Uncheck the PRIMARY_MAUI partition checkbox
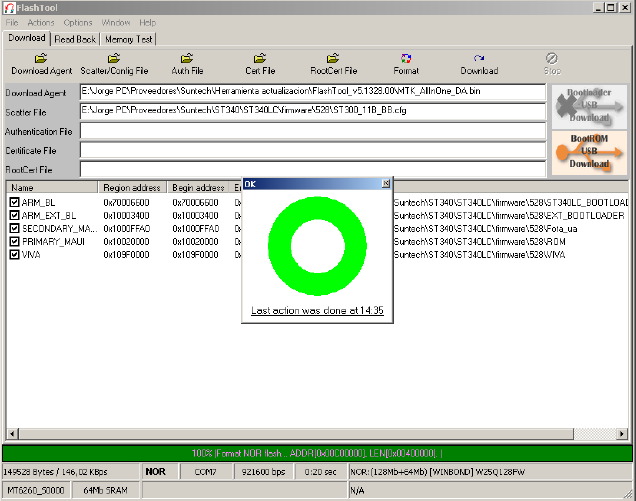Image resolution: width=636 pixels, height=501 pixels. click(x=14, y=241)
